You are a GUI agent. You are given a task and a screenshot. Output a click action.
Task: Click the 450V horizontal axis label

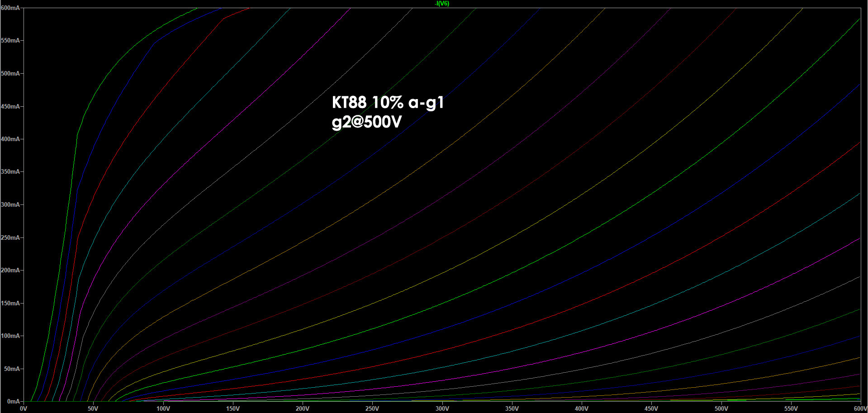coord(651,408)
